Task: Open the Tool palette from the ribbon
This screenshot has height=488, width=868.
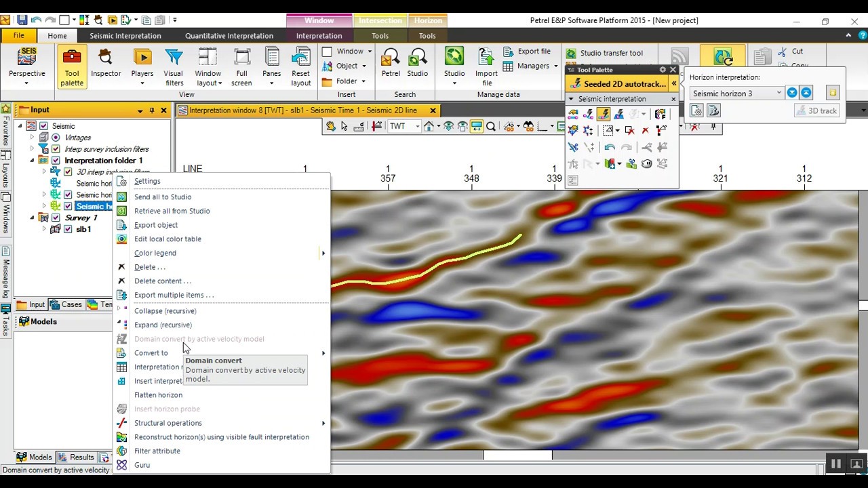Action: point(72,67)
